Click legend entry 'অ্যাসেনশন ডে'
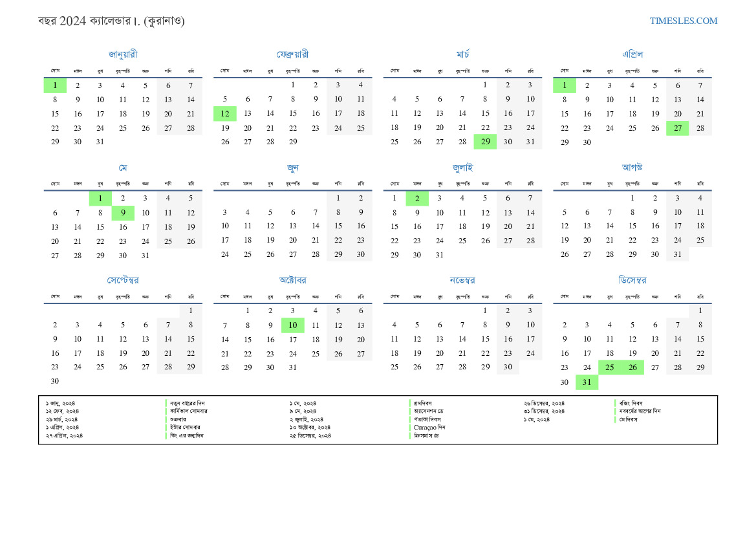 (429, 411)
